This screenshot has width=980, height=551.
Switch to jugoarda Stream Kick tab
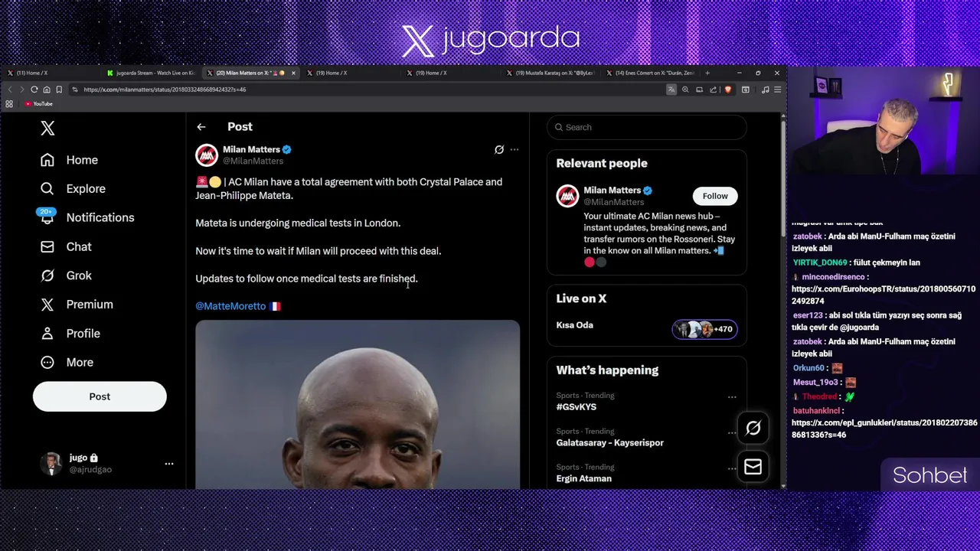(x=152, y=73)
